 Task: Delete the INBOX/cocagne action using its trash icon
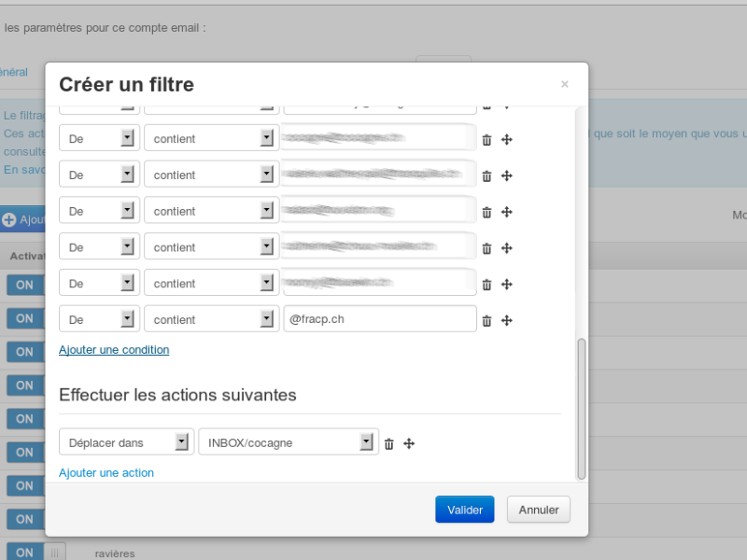tap(389, 444)
